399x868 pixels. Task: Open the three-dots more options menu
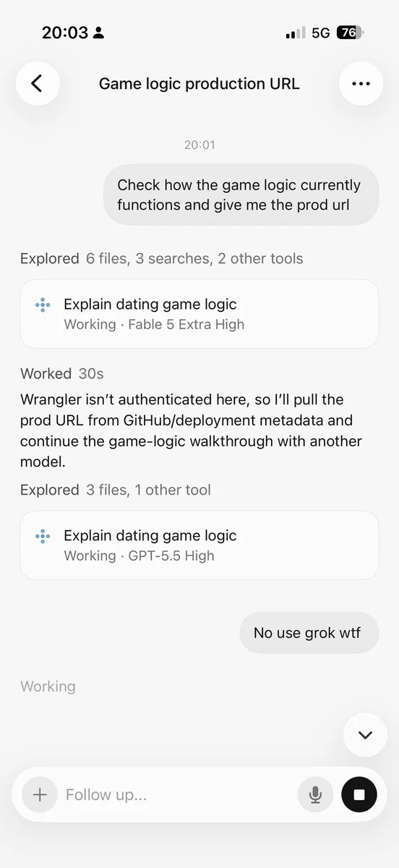(361, 83)
